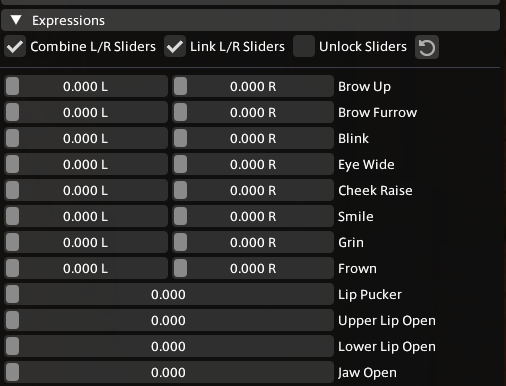The image size is (506, 386).
Task: Click the Lower Lip Open slider
Action: tap(169, 346)
